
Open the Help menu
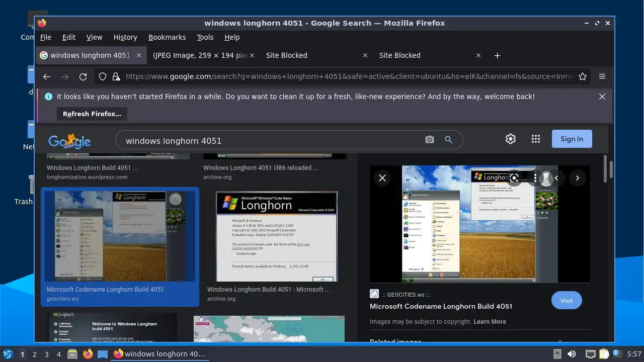click(x=232, y=37)
